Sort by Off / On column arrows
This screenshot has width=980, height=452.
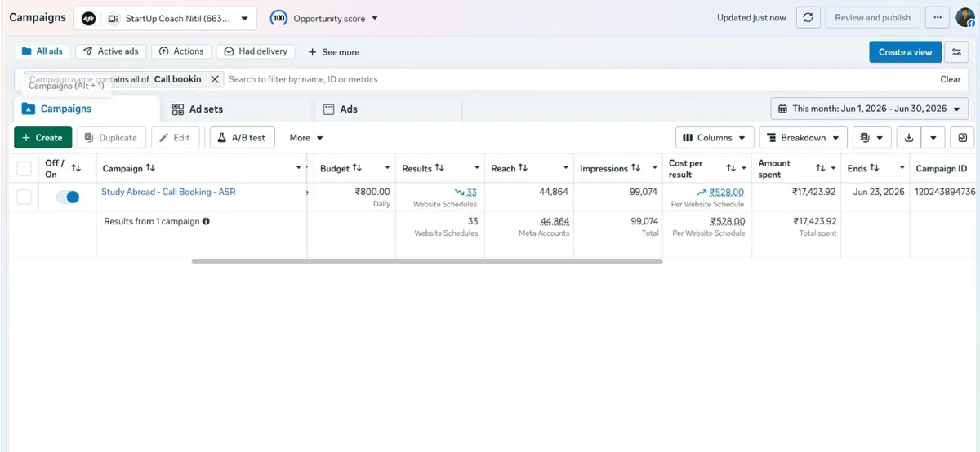(76, 168)
